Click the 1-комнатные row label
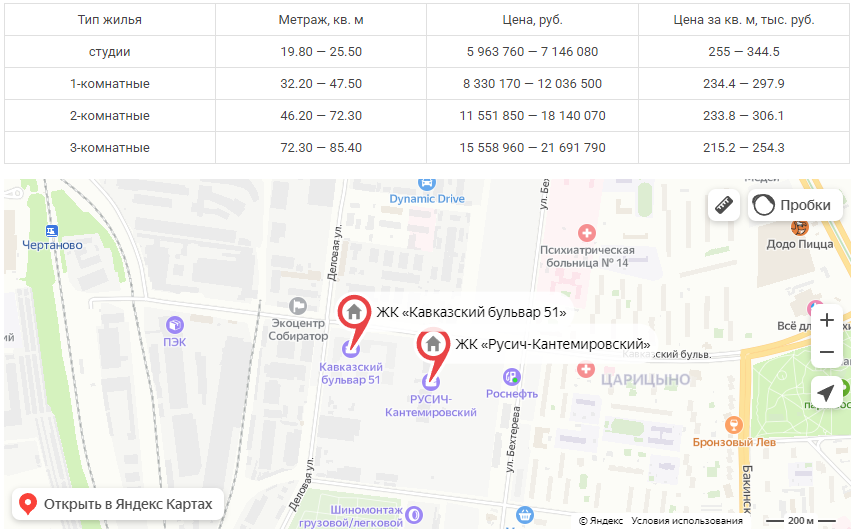The height and width of the screenshot is (532, 854). (x=109, y=84)
